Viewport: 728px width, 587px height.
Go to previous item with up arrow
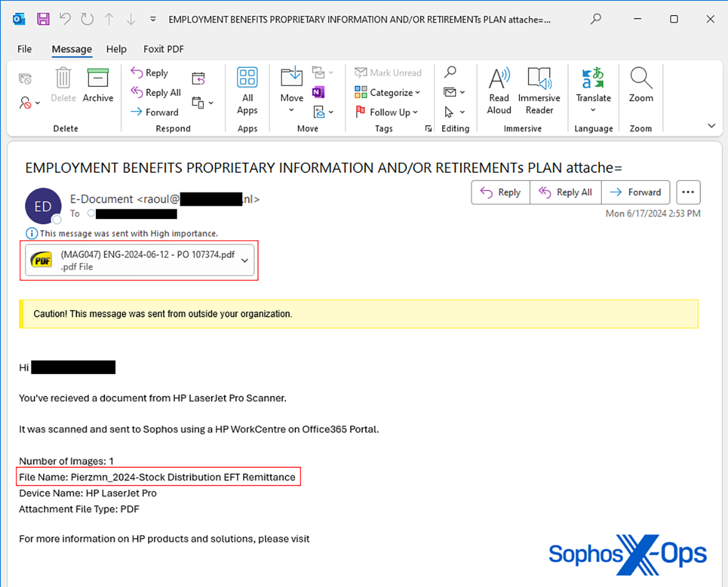[109, 19]
